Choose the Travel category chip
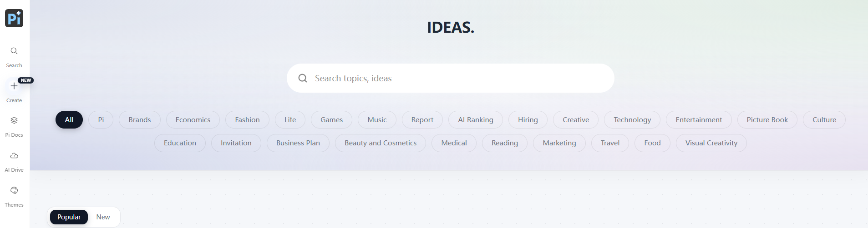 (610, 143)
